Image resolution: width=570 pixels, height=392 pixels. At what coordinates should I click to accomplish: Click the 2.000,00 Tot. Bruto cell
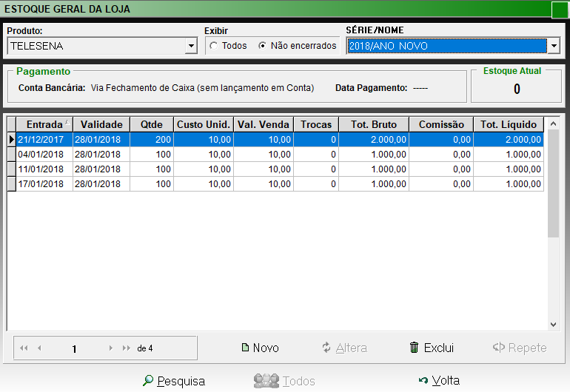[374, 140]
